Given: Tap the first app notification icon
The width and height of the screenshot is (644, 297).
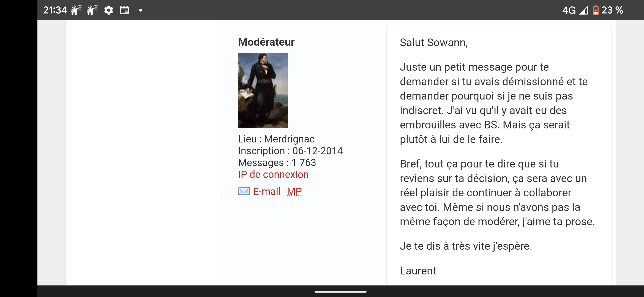Looking at the screenshot, I should (x=77, y=10).
